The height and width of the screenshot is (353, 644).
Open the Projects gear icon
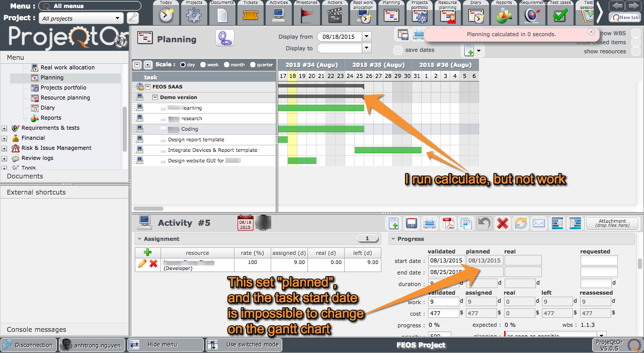point(194,15)
